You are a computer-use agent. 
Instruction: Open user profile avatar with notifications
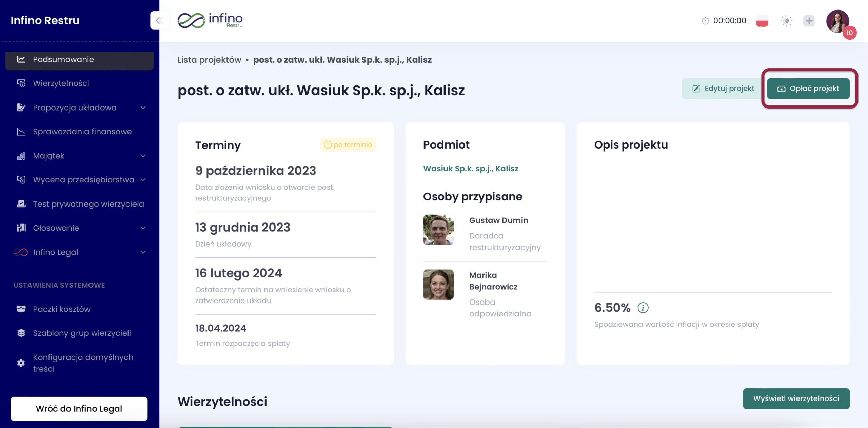coord(837,21)
